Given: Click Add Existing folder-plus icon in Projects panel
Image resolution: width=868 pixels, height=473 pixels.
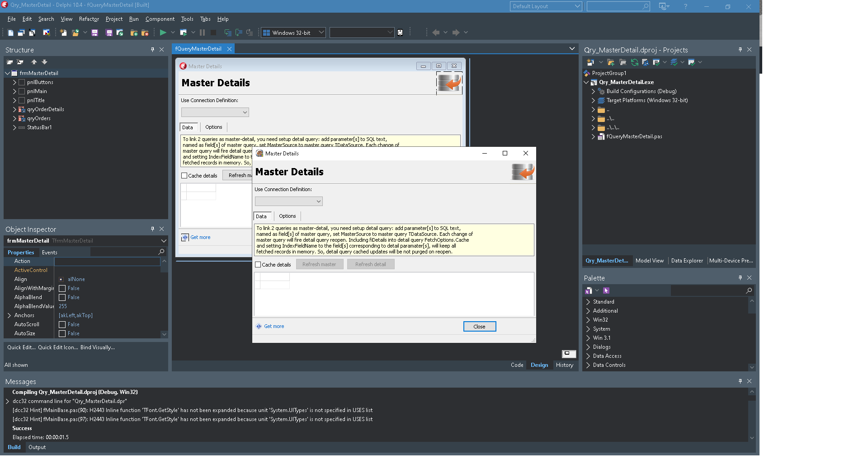Looking at the screenshot, I should coord(611,62).
